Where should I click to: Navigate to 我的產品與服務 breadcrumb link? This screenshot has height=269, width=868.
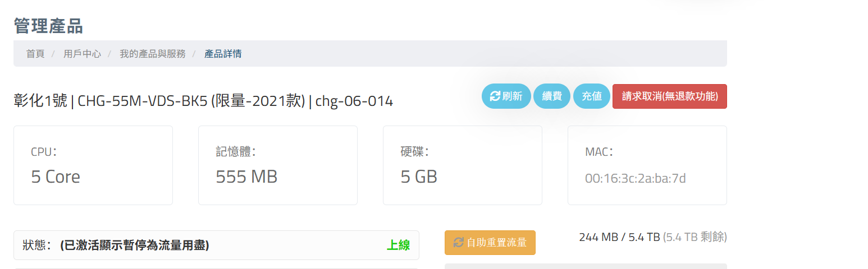[x=152, y=54]
